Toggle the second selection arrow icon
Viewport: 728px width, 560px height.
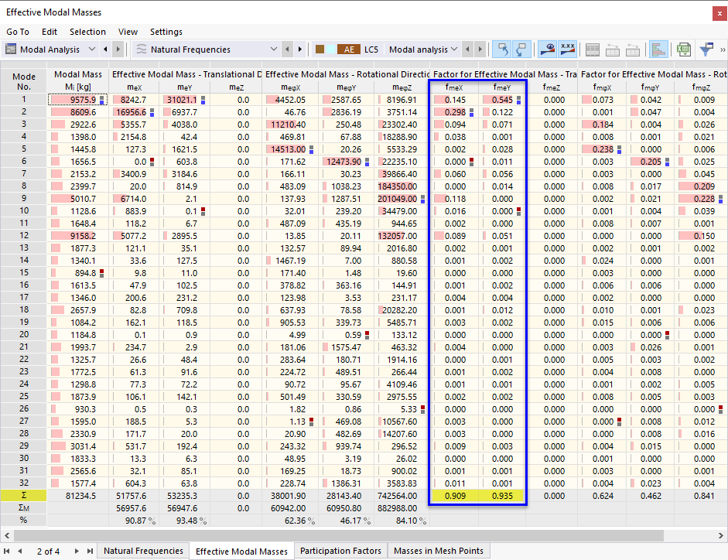(x=522, y=50)
